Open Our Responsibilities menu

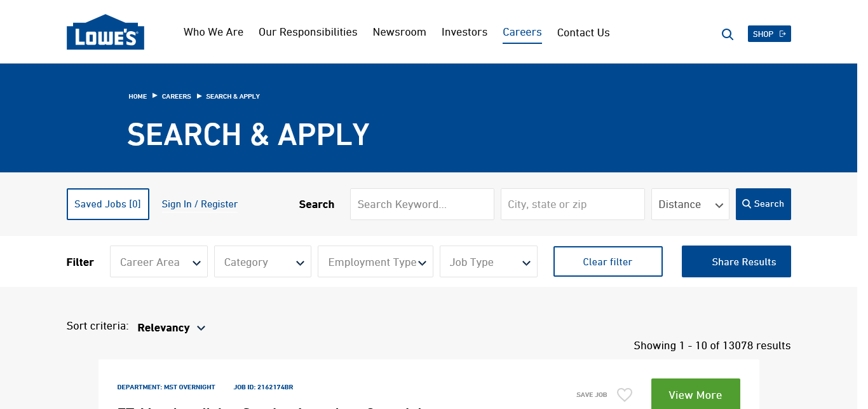(308, 32)
